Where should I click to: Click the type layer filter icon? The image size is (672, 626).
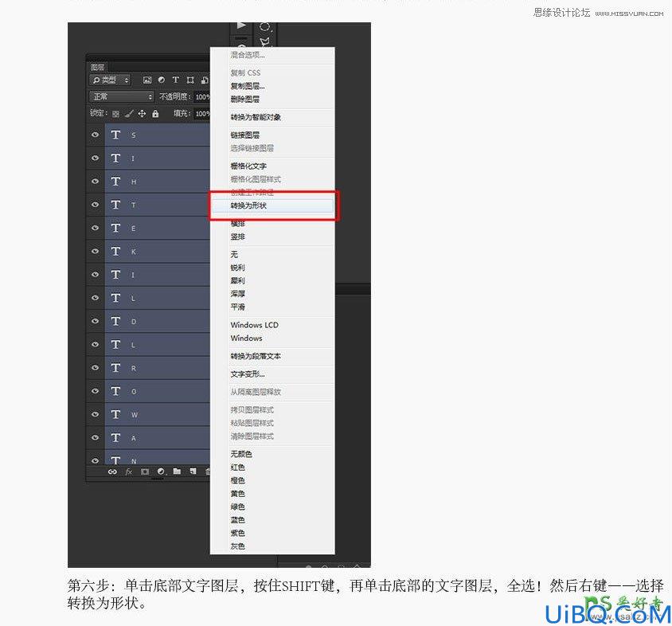175,80
